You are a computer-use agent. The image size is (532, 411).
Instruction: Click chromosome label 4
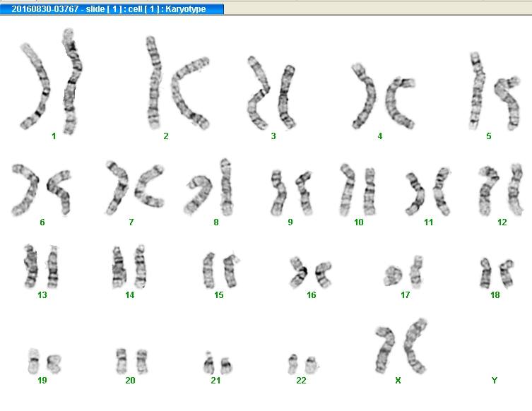[x=380, y=136]
